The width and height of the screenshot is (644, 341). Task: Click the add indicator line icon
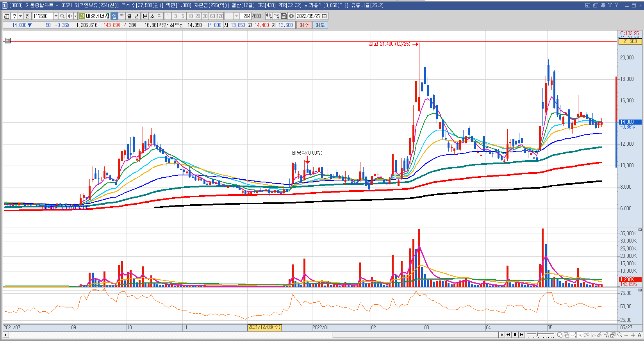[x=277, y=16]
